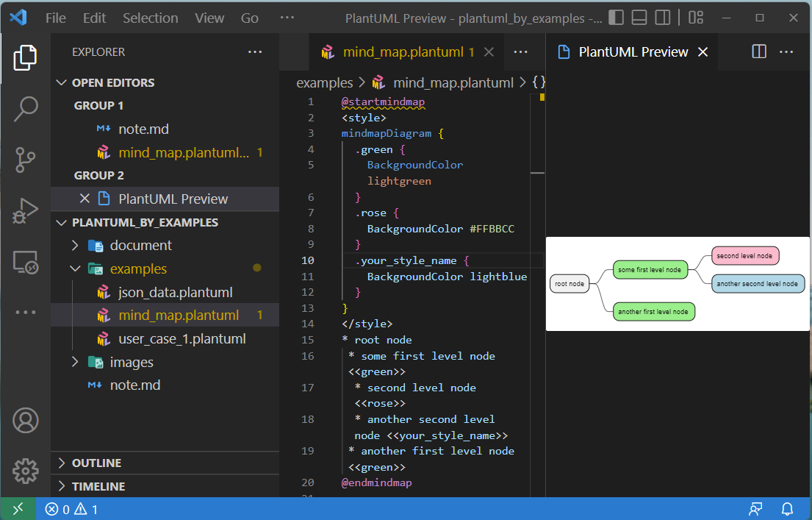This screenshot has width=812, height=520.
Task: Toggle the secondary side bar
Action: 662,18
